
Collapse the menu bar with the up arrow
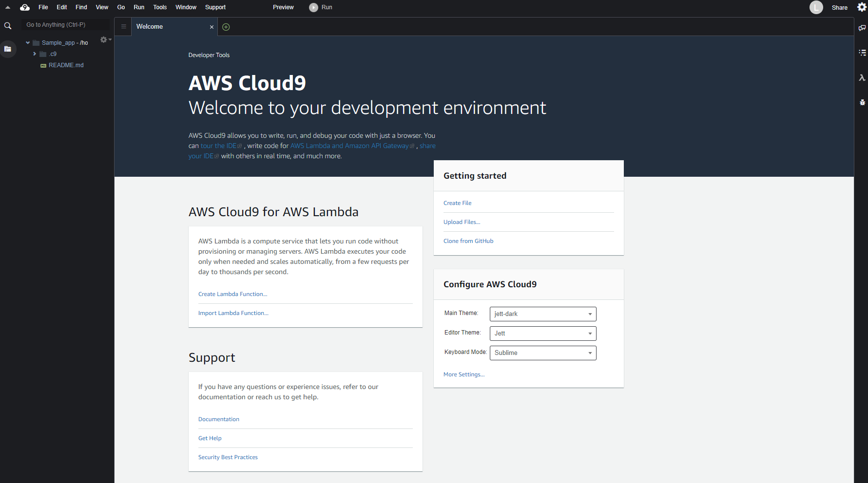tap(8, 7)
